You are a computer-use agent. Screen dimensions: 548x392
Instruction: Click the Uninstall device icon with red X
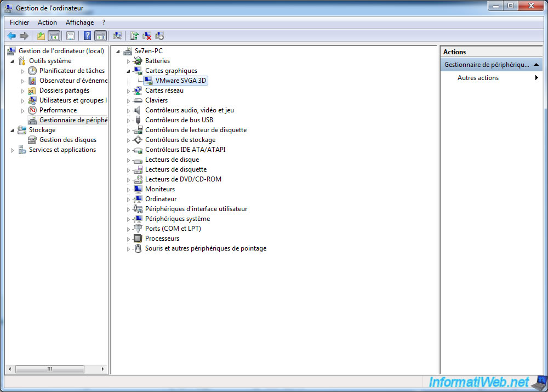(146, 35)
